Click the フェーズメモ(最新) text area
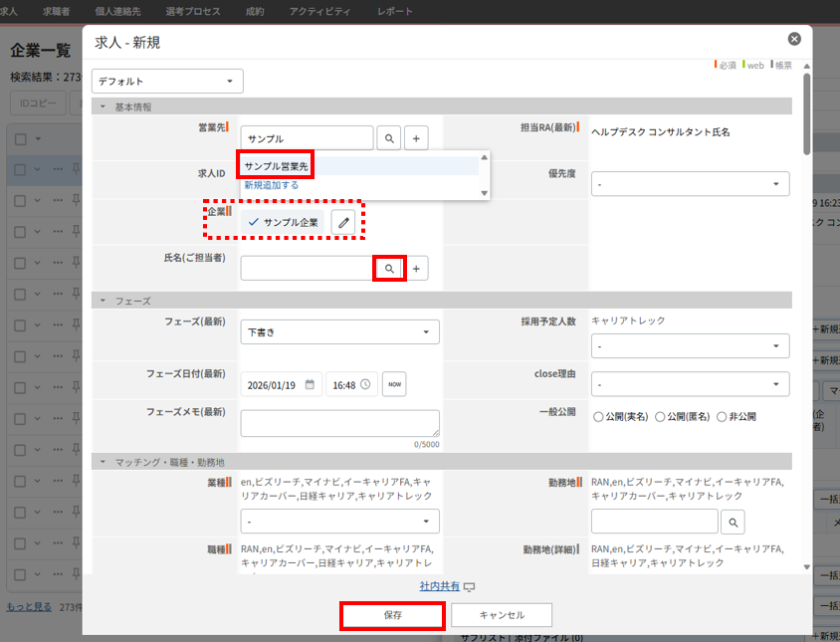The image size is (840, 642). (339, 423)
